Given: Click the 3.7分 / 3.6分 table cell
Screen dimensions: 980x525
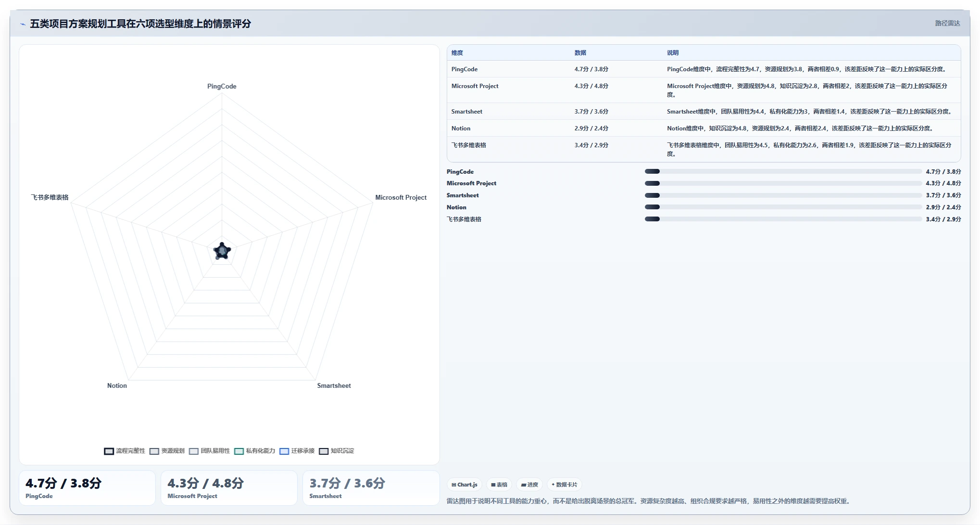Looking at the screenshot, I should (x=591, y=112).
